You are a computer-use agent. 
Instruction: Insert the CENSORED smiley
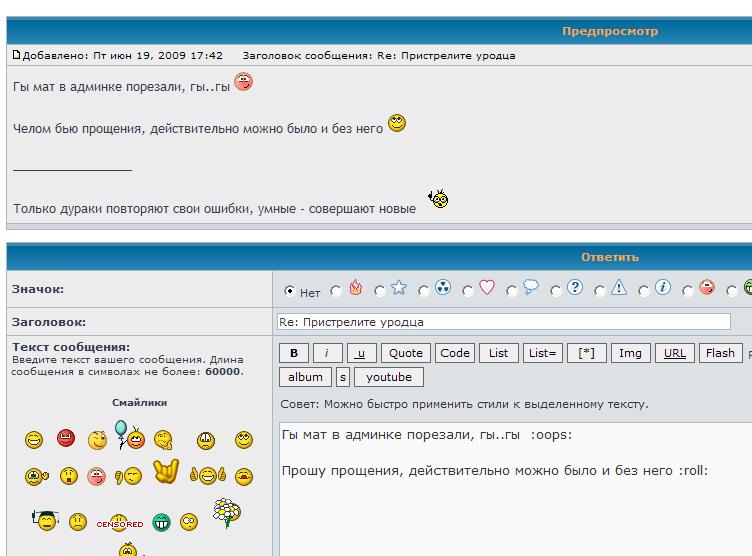(x=119, y=522)
